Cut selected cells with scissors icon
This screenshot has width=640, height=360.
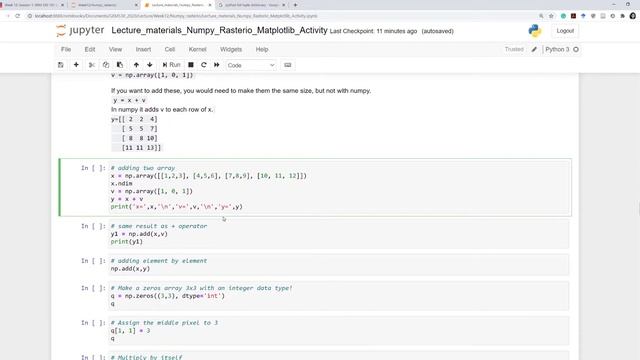[x=92, y=65]
